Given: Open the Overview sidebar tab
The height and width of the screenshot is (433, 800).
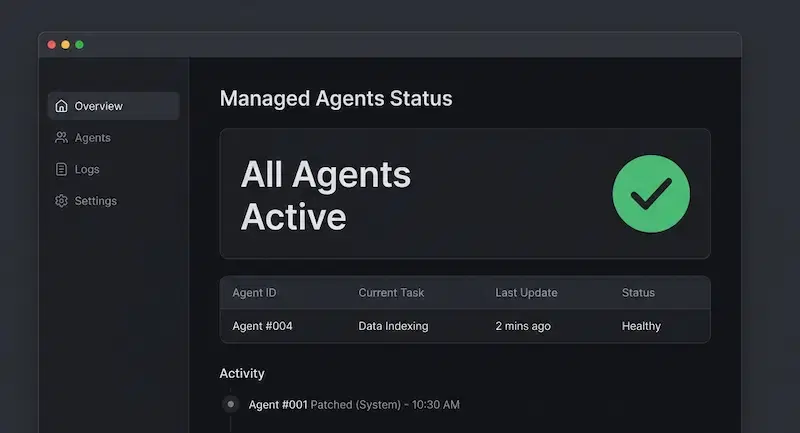Looking at the screenshot, I should (x=98, y=106).
